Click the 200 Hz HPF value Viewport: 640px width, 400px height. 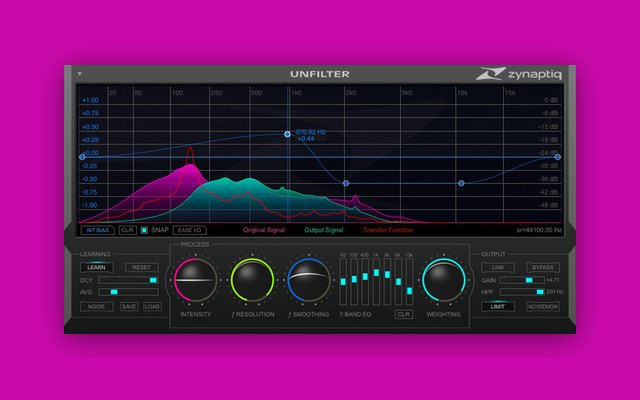pos(554,292)
